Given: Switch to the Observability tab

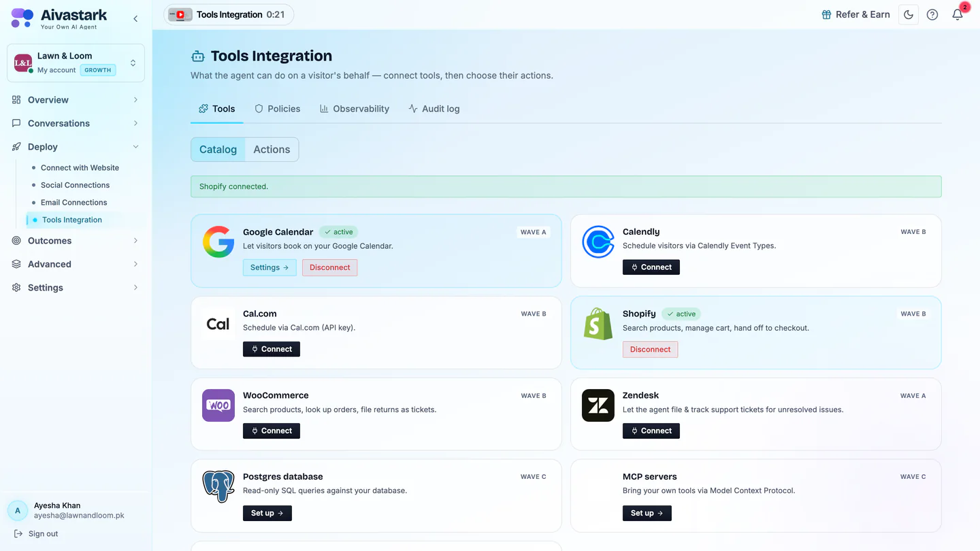Looking at the screenshot, I should click(355, 109).
